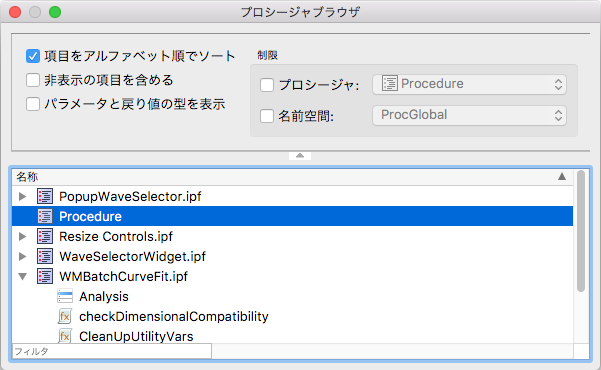Open the Procedure popup menu

(470, 84)
